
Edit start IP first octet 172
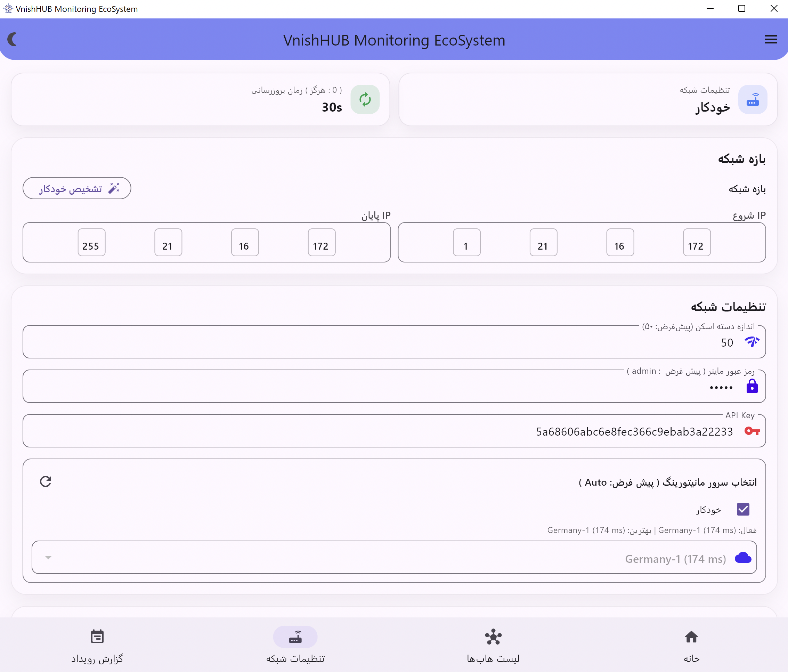697,242
